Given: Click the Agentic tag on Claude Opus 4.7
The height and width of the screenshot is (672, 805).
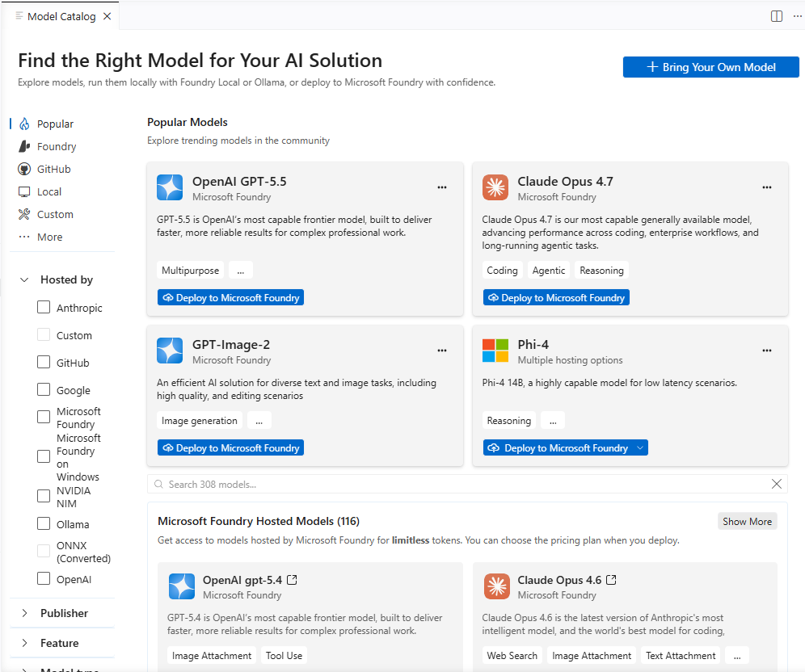Looking at the screenshot, I should [548, 271].
